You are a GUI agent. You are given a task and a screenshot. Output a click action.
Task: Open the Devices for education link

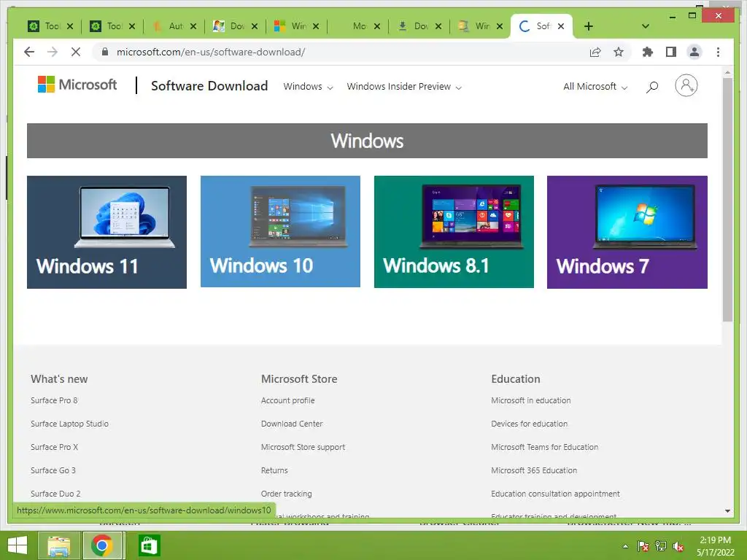tap(530, 424)
